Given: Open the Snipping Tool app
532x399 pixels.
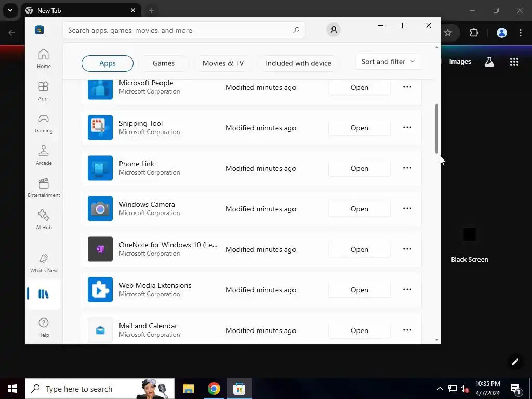Looking at the screenshot, I should point(360,128).
